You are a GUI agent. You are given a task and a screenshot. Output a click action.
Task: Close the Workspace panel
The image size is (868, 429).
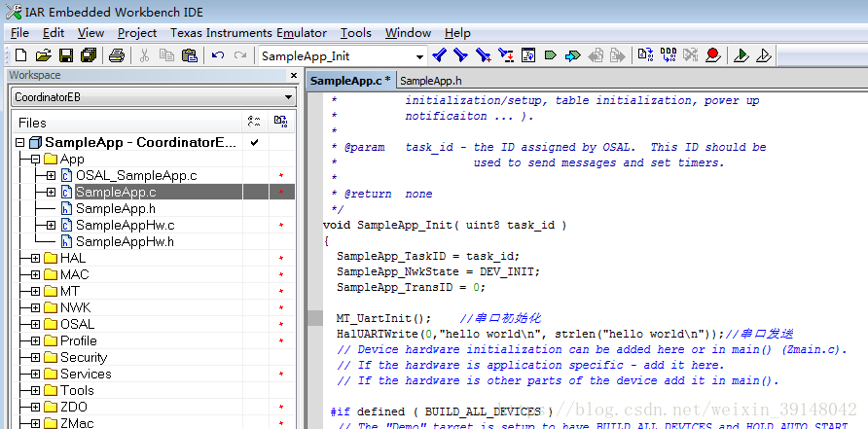pos(294,75)
